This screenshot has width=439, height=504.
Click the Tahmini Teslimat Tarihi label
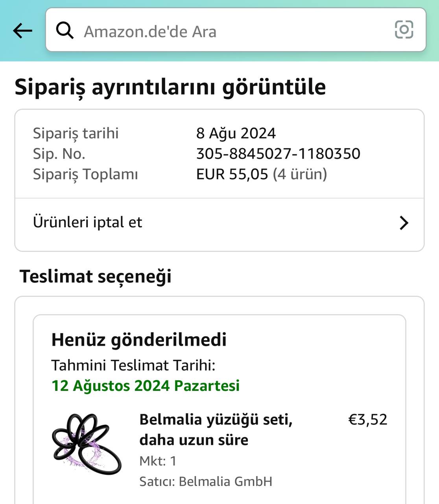(133, 365)
